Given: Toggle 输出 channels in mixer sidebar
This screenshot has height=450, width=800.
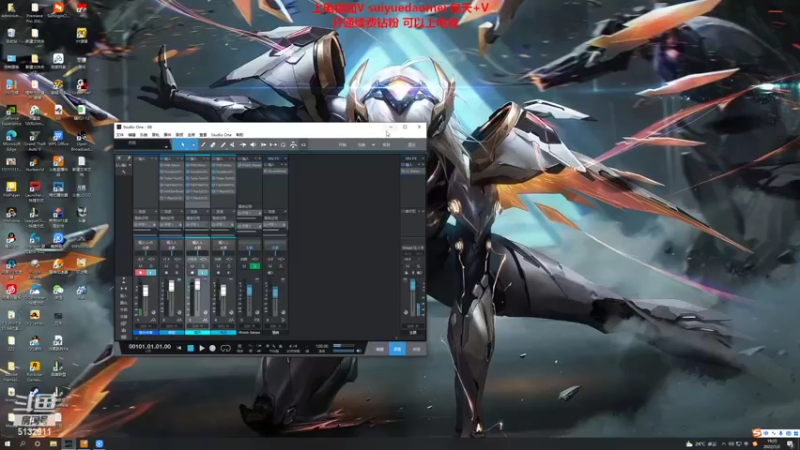Looking at the screenshot, I should [123, 303].
